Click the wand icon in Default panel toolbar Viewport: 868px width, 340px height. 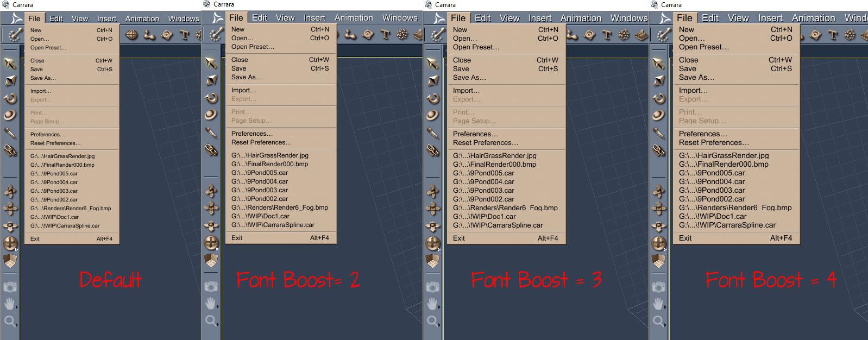[x=15, y=35]
